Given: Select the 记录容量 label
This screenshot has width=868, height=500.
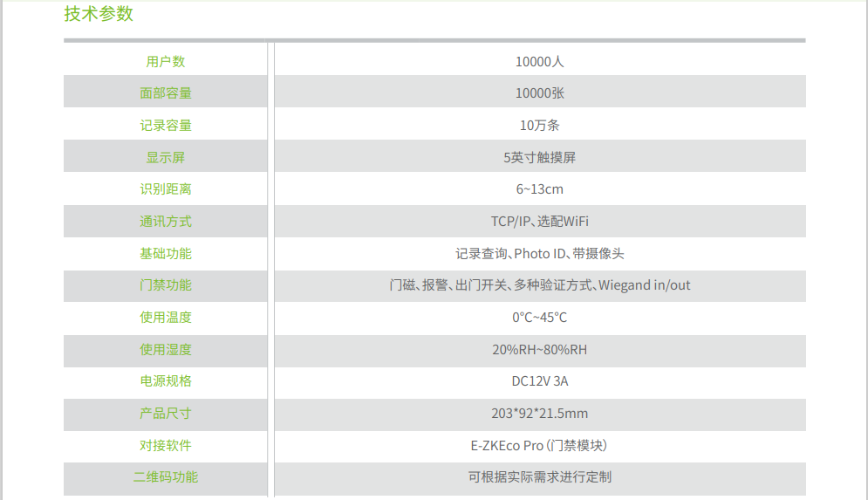Looking at the screenshot, I should pos(166,125).
